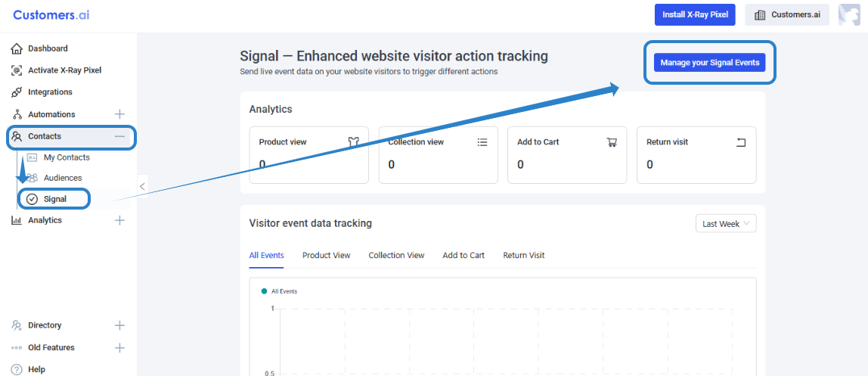Image resolution: width=868 pixels, height=376 pixels.
Task: Expand the Directory section
Action: click(119, 325)
